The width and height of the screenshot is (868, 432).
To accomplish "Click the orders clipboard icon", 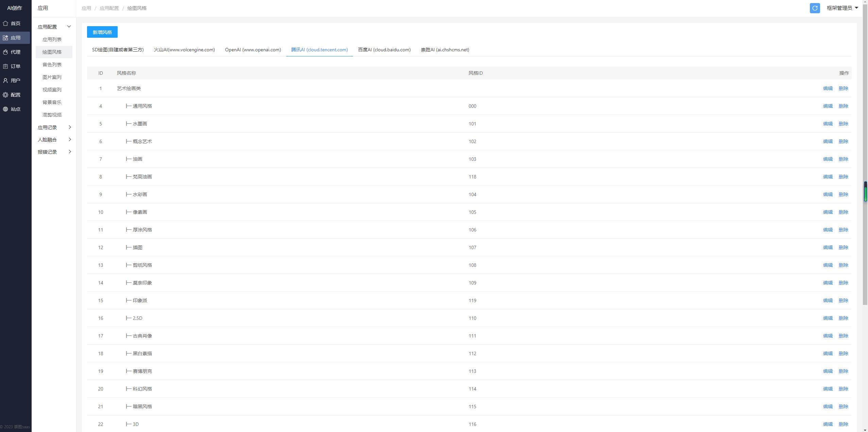I will click(5, 66).
